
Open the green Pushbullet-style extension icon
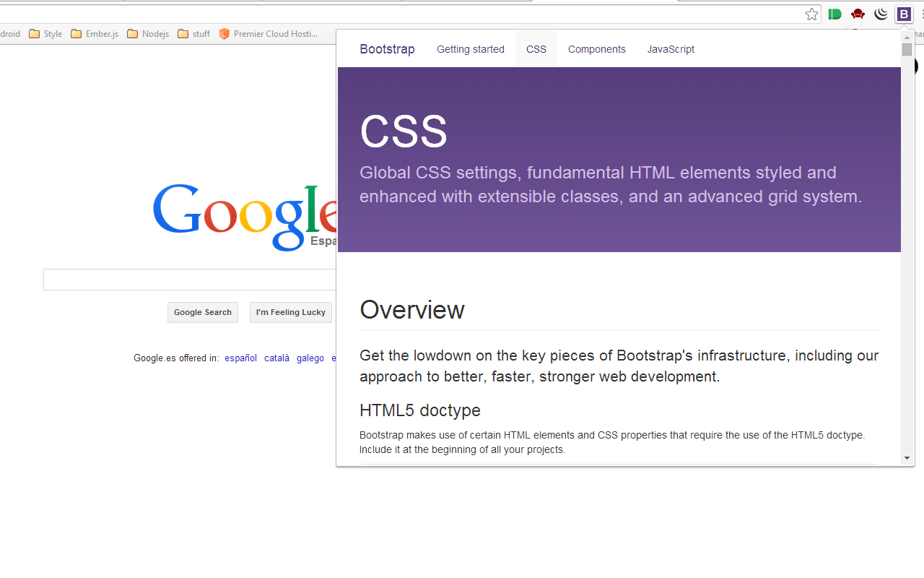coord(835,14)
